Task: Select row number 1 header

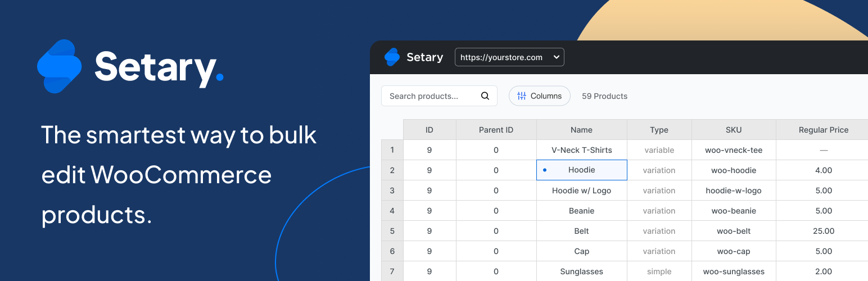Action: pyautogui.click(x=392, y=150)
